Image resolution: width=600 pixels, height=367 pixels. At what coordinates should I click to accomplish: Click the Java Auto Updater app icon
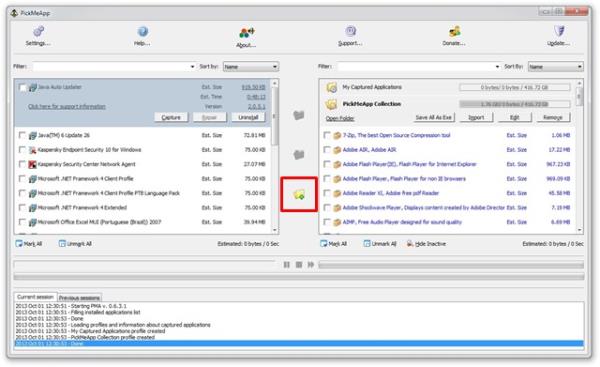tap(33, 88)
